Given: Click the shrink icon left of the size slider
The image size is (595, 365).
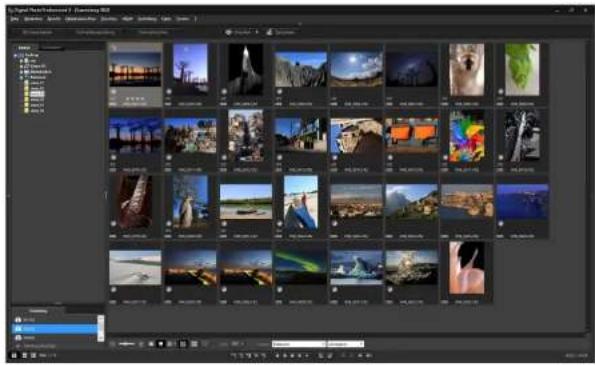Looking at the screenshot, I should [x=113, y=344].
